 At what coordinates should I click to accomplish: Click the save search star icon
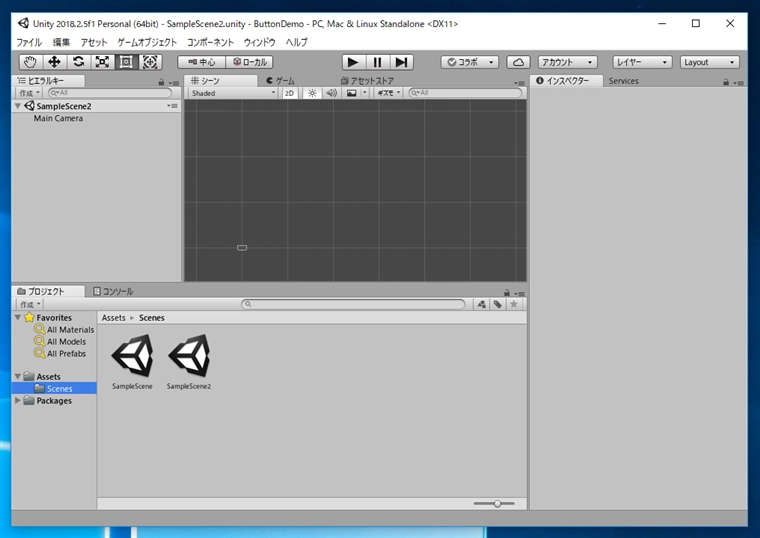pyautogui.click(x=514, y=304)
